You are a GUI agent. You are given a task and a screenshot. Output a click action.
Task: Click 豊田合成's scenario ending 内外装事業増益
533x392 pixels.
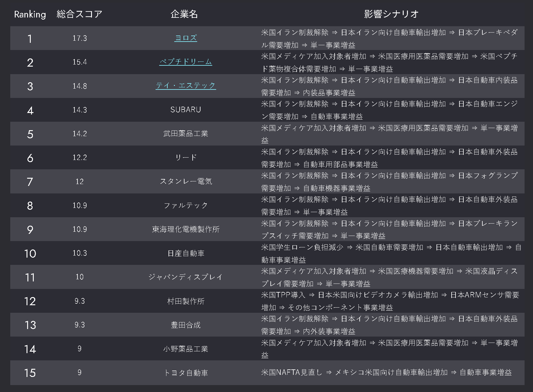click(389, 325)
